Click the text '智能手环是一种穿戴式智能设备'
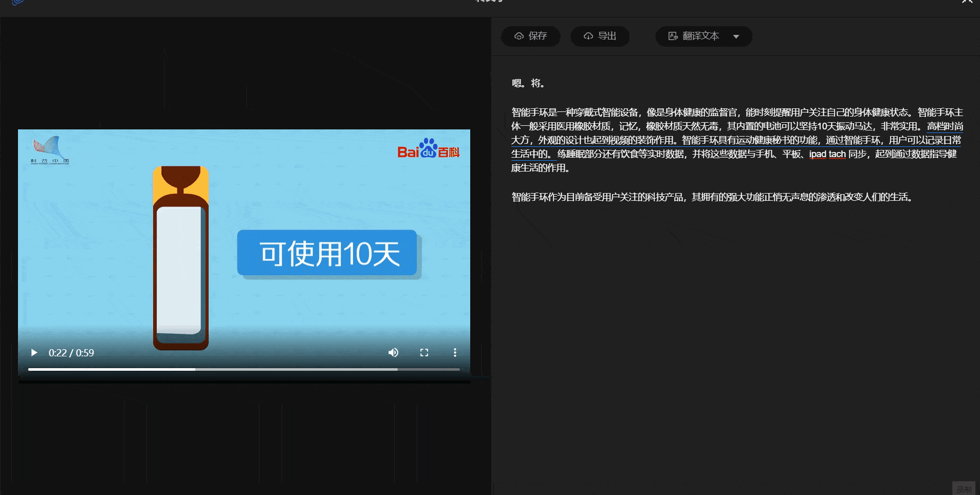980x495 pixels. [575, 112]
